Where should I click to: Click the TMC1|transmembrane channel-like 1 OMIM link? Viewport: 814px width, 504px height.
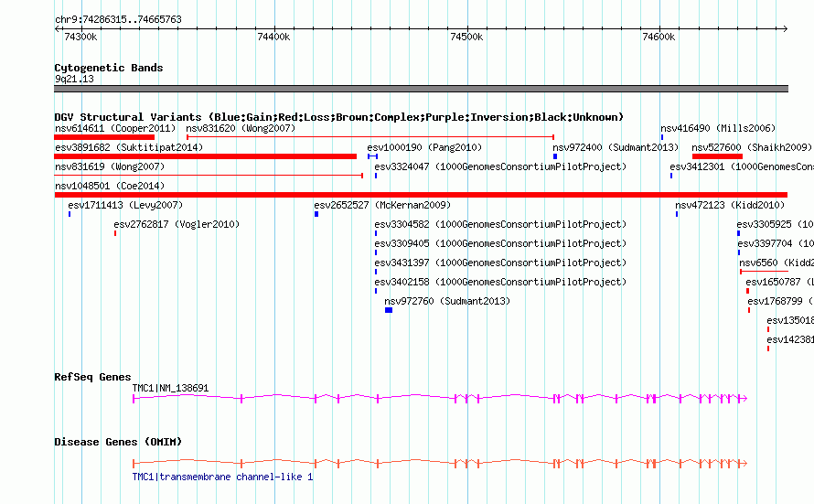click(x=223, y=477)
